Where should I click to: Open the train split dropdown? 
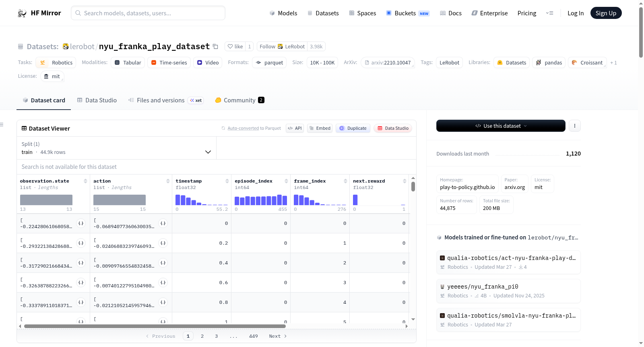point(116,148)
